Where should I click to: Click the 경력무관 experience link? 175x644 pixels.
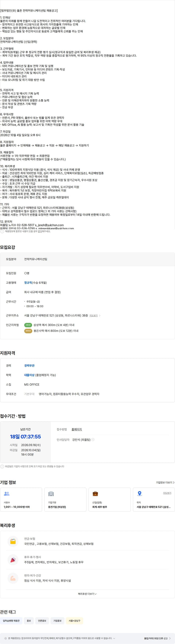point(29,366)
